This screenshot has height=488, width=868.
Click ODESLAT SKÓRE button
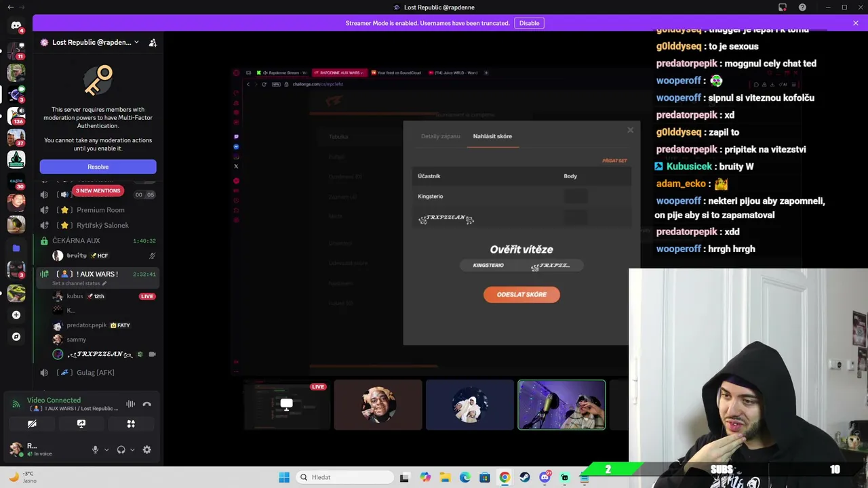pyautogui.click(x=521, y=295)
